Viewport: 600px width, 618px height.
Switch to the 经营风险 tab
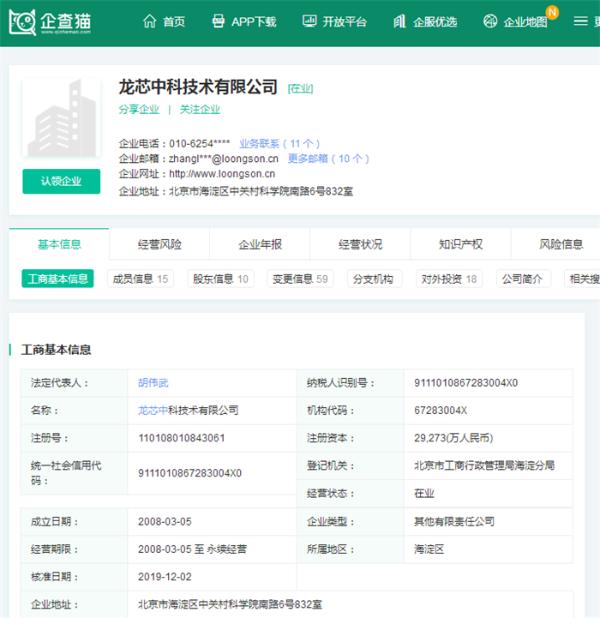[160, 244]
